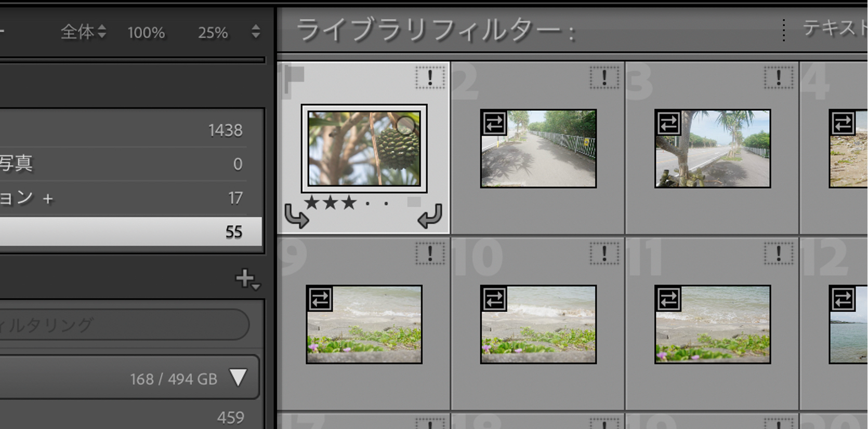
Task: Set navigator zoom to 100%
Action: [146, 33]
